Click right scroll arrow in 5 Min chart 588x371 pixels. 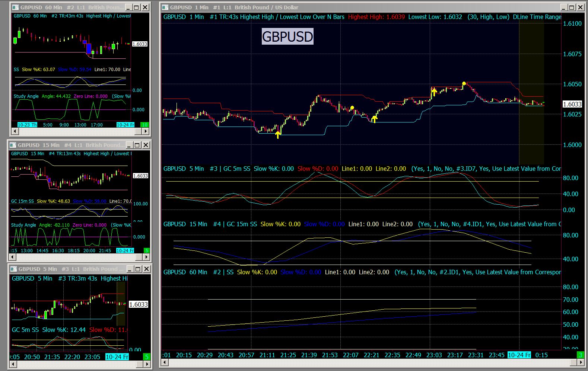[x=147, y=364]
